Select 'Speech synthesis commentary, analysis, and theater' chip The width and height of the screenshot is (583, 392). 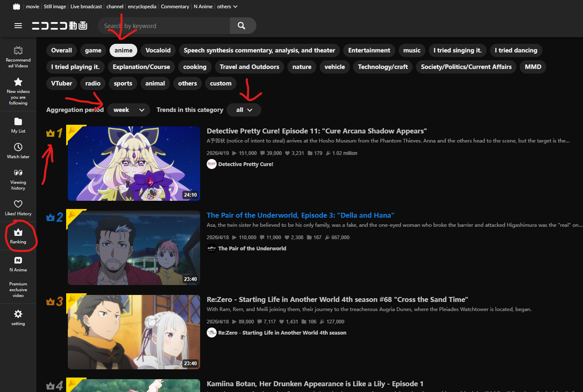[x=259, y=50]
